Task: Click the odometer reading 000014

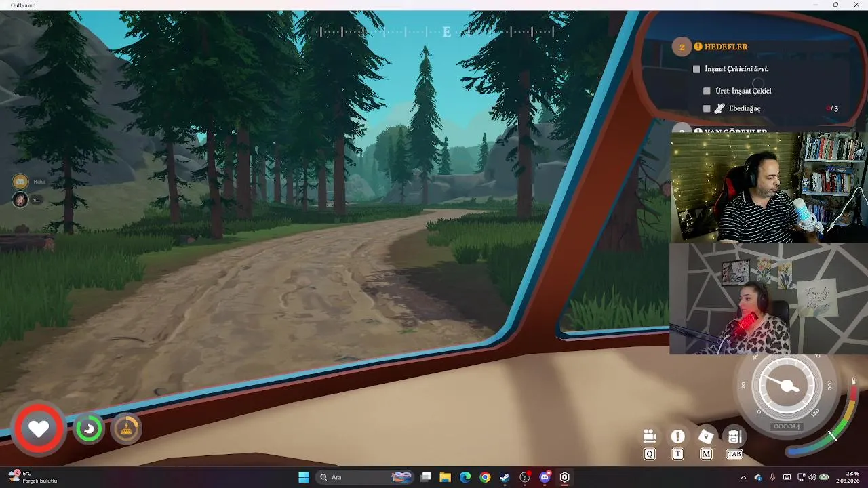Action: (787, 426)
